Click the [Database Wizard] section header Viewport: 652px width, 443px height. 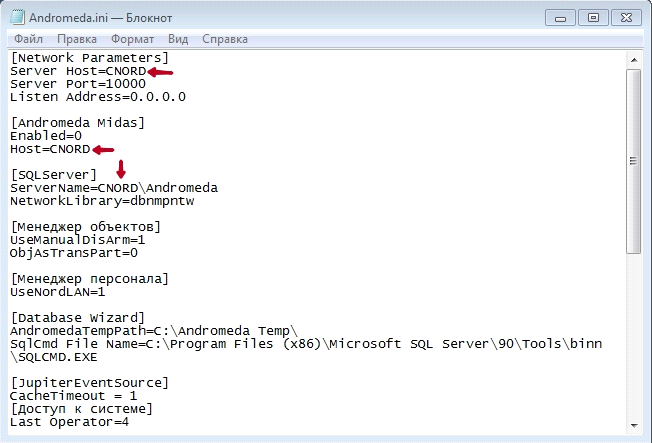[x=77, y=318]
